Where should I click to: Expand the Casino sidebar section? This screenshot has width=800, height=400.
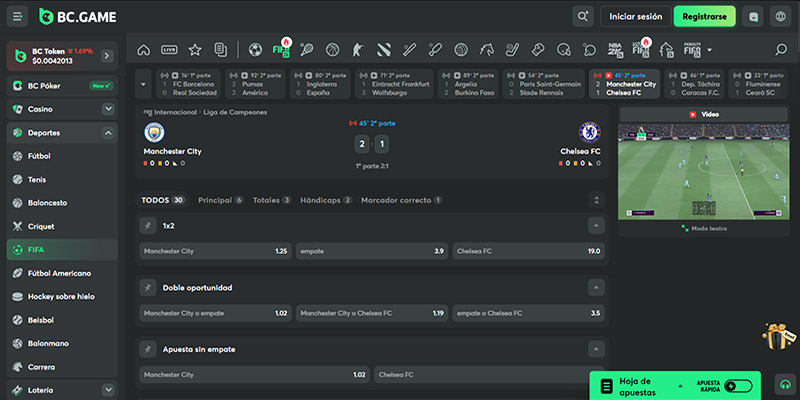[108, 109]
